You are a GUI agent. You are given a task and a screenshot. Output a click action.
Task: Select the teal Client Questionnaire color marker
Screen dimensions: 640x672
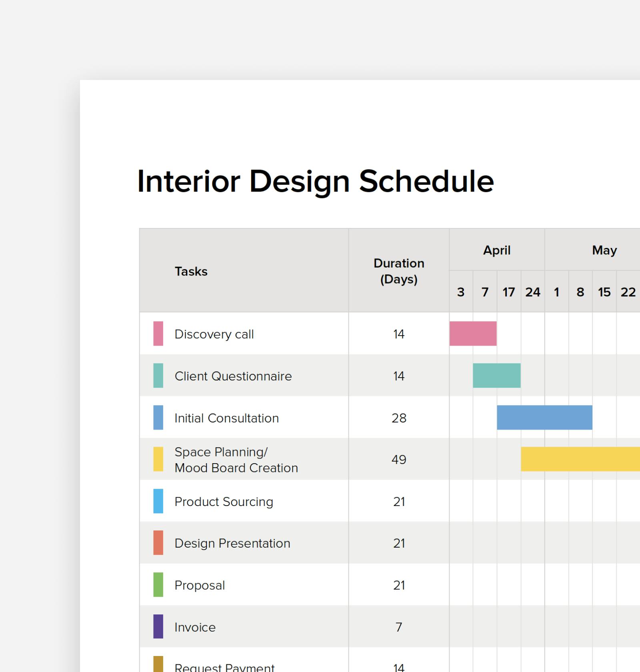[x=158, y=376]
